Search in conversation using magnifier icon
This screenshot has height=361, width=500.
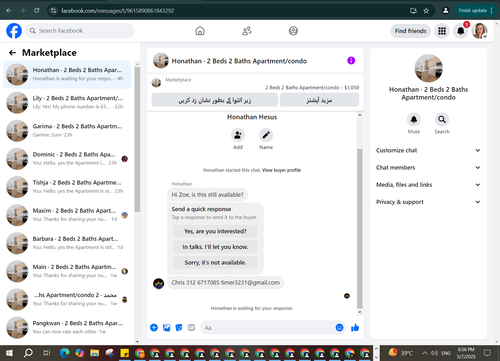(442, 119)
